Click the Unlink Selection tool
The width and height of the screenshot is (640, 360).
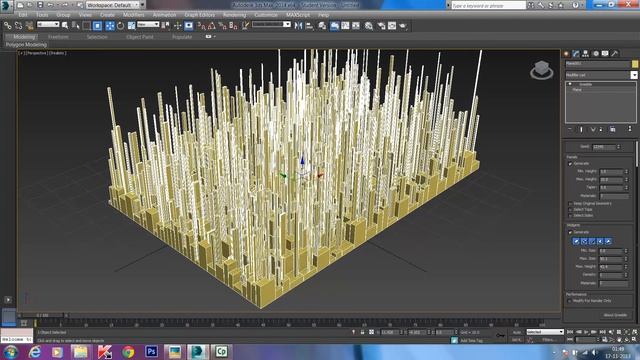click(x=18, y=26)
